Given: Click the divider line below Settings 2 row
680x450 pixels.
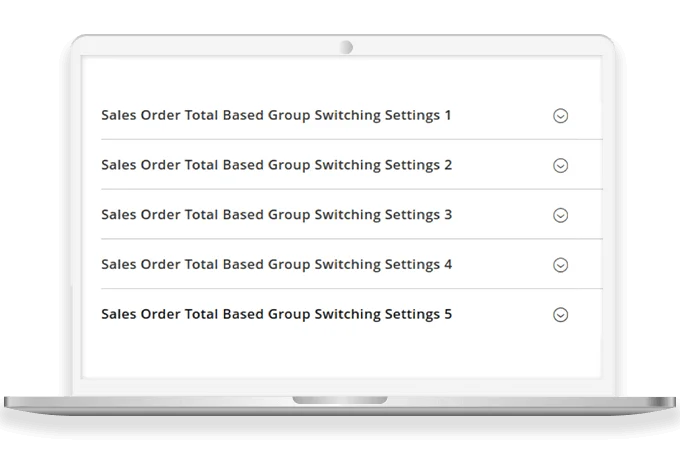Looking at the screenshot, I should pos(350,190).
